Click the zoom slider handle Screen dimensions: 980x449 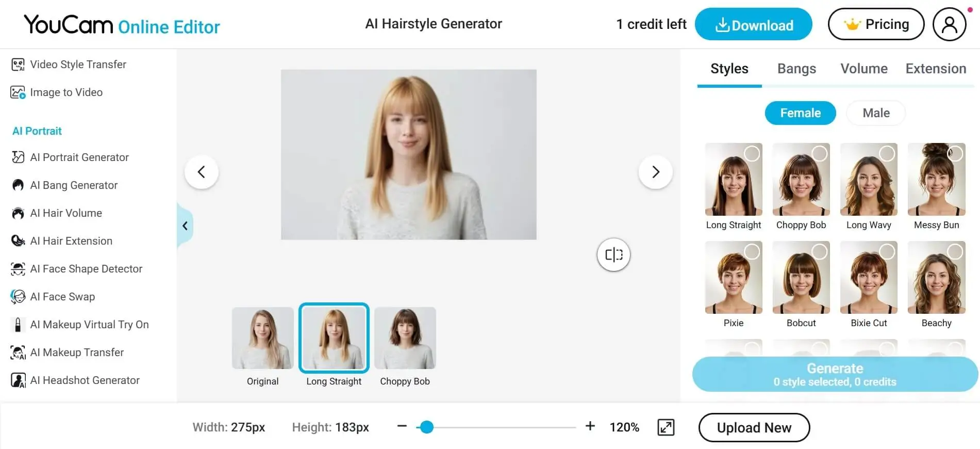coord(427,427)
